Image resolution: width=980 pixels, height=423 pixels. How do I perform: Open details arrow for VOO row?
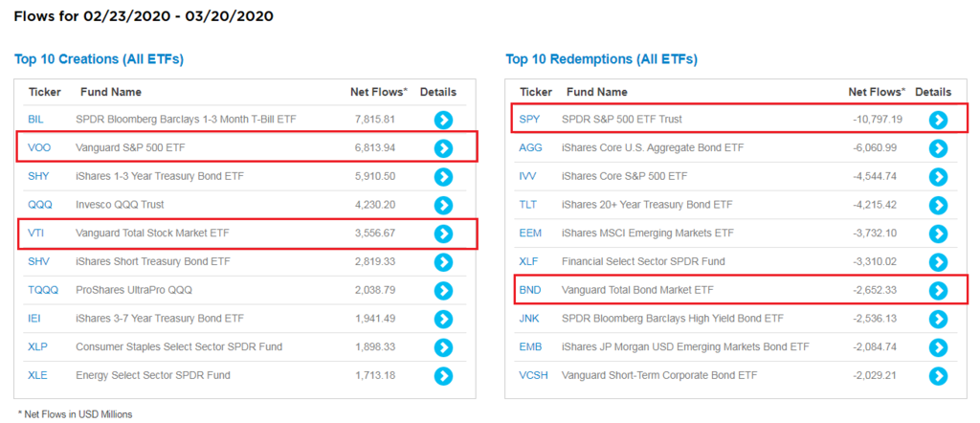443,148
